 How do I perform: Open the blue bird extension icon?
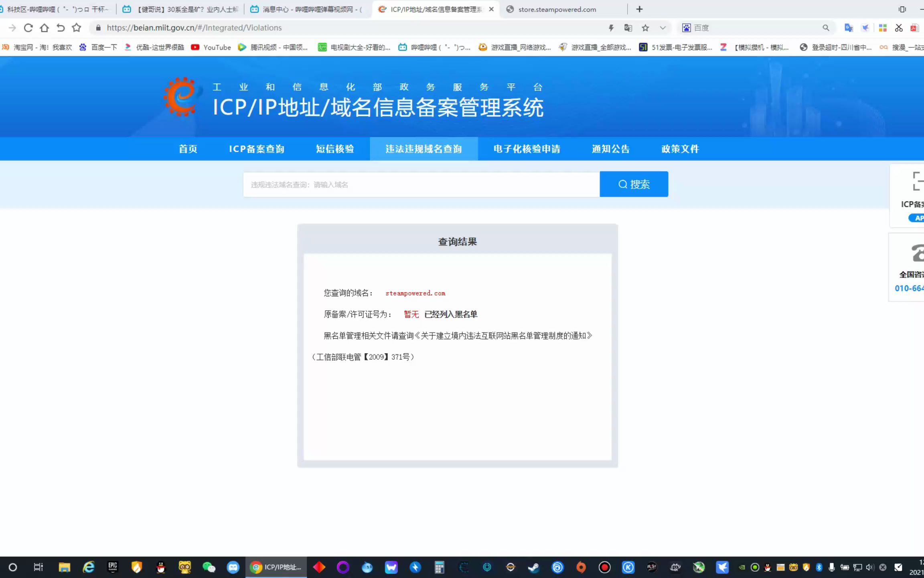(865, 28)
